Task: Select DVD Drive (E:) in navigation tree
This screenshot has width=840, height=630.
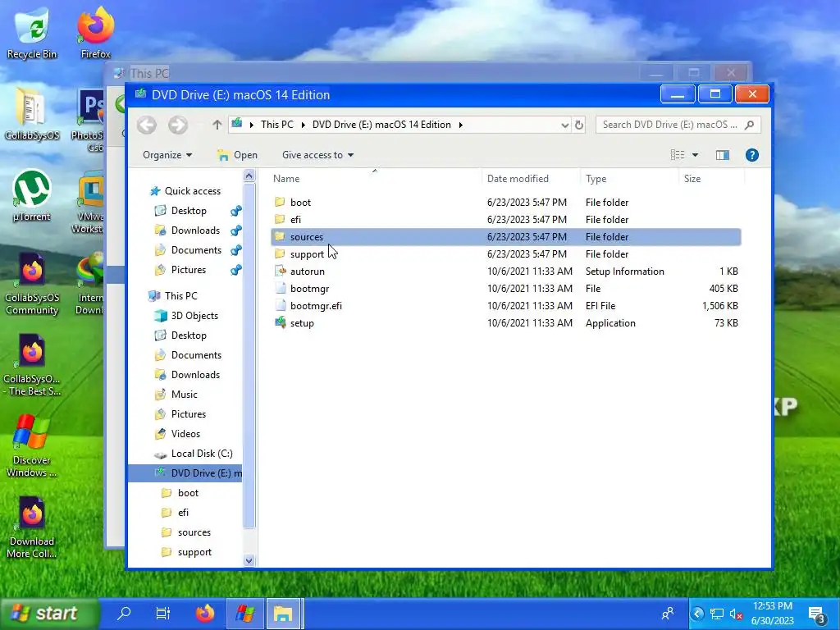Action: (185, 473)
